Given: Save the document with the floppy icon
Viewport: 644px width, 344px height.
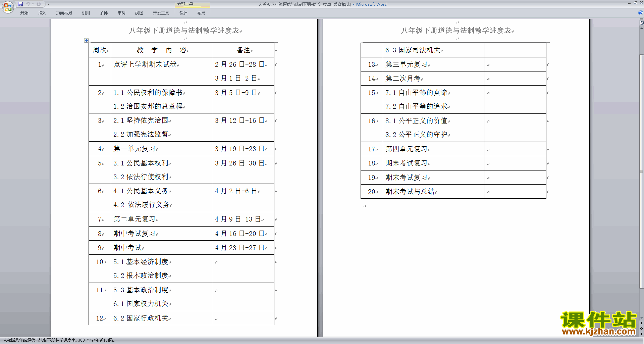Looking at the screenshot, I should (x=20, y=4).
